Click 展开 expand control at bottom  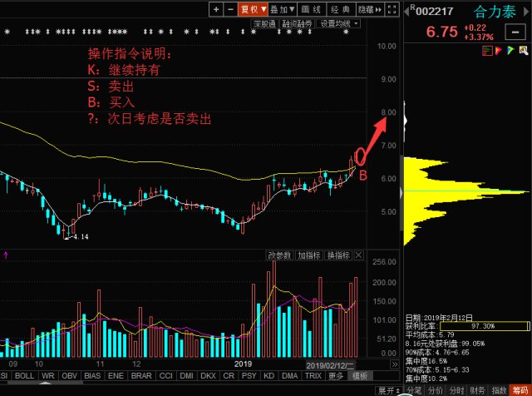pos(389,391)
